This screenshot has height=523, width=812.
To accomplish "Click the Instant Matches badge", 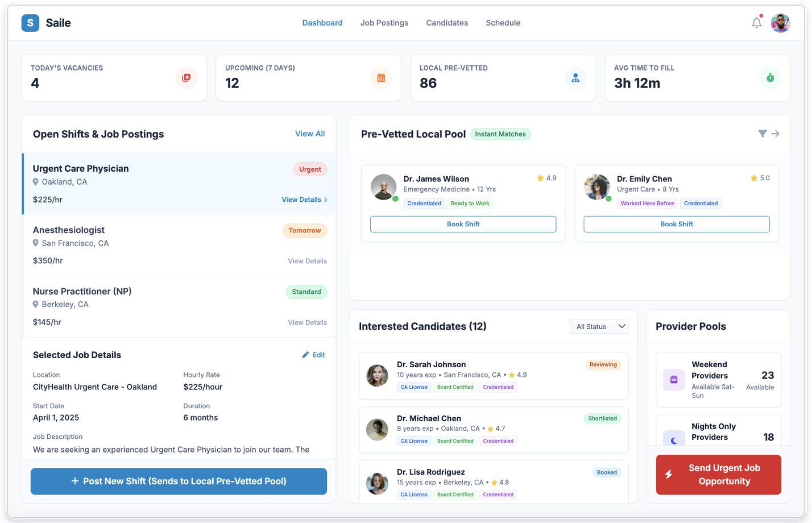I will pos(500,134).
